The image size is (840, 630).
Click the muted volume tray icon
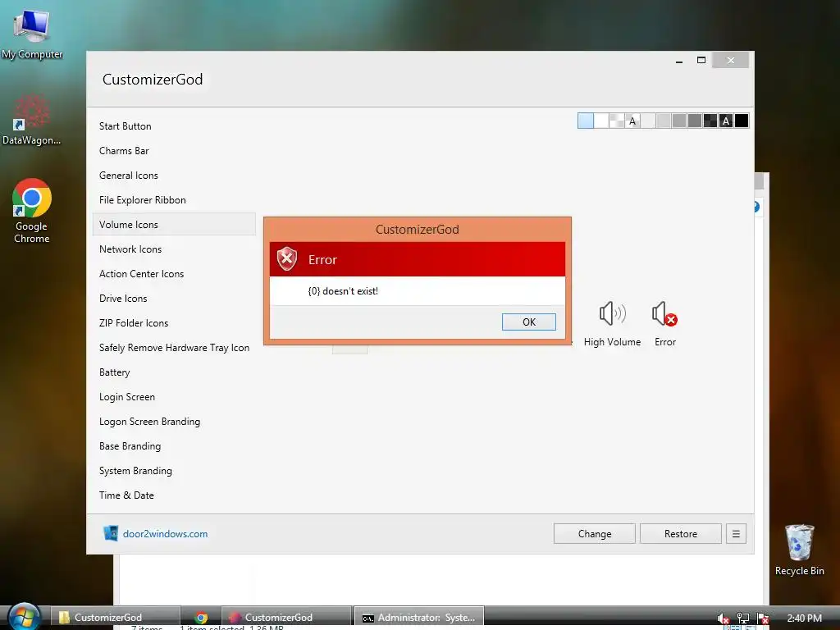pos(724,619)
